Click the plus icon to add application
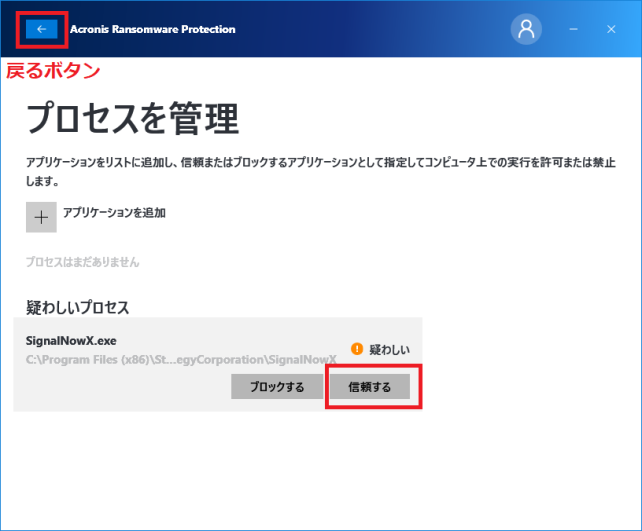This screenshot has width=642, height=531. (x=41, y=217)
